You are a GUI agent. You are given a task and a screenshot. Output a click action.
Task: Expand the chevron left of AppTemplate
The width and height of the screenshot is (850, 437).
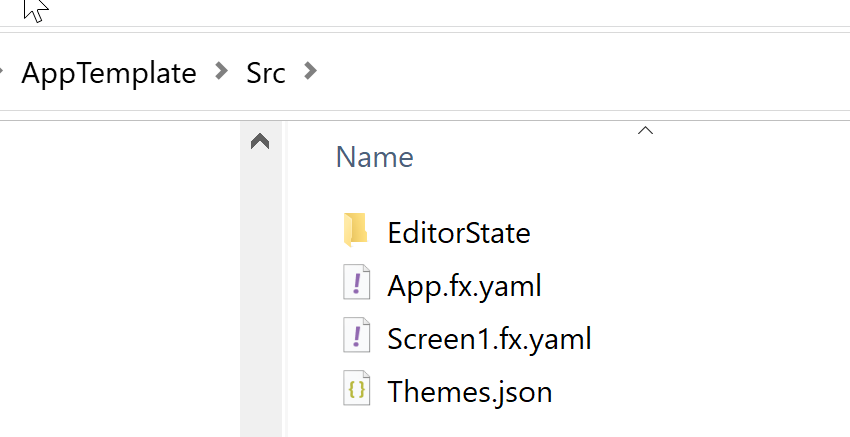(2, 71)
